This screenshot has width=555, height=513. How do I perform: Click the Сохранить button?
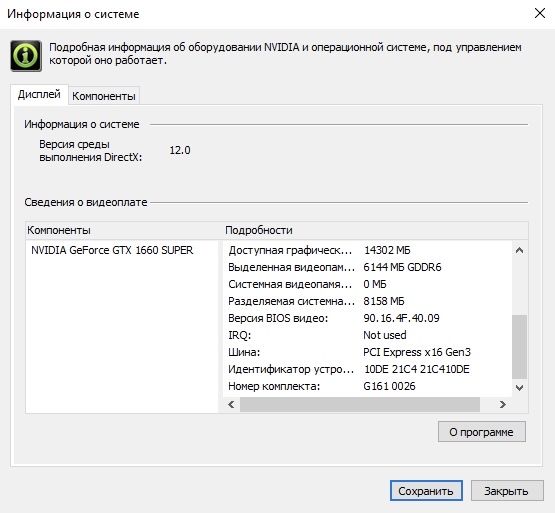(426, 491)
